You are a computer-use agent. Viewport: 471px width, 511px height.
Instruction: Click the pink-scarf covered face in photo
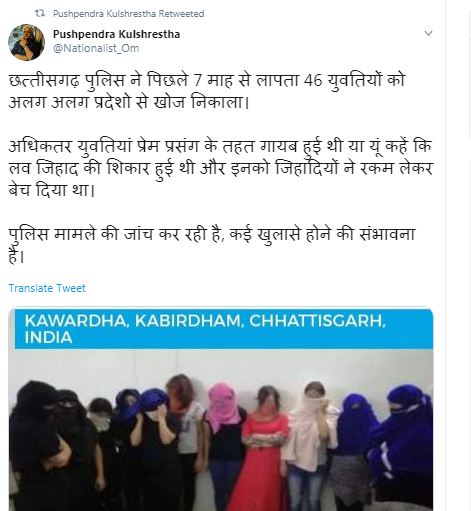[222, 405]
